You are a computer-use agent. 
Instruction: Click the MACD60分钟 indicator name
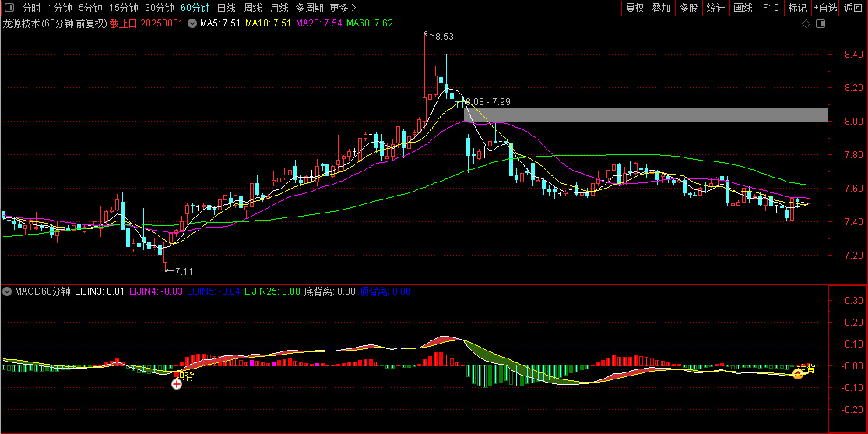point(43,291)
